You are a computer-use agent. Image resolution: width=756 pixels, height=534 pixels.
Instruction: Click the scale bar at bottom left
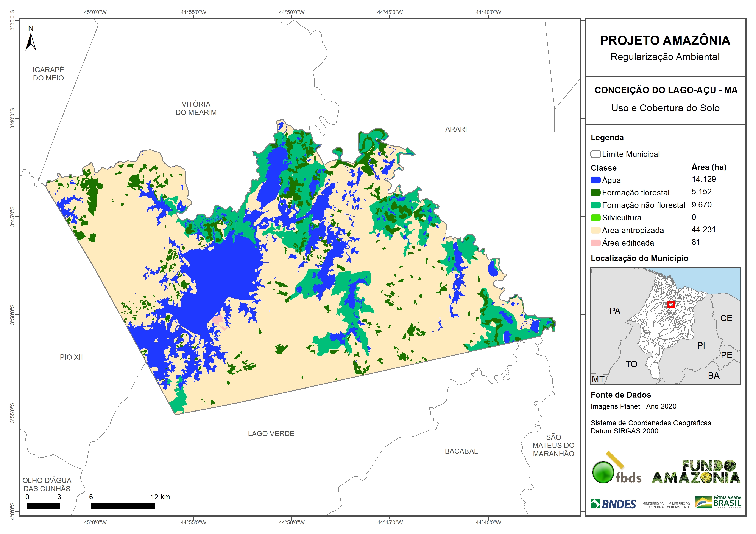pyautogui.click(x=90, y=506)
